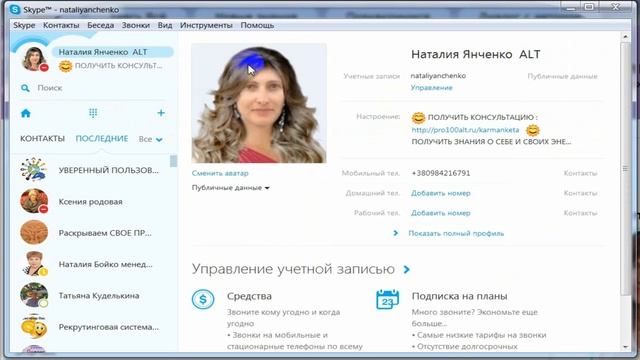Open the Вид menu
The image size is (640, 360).
165,25
